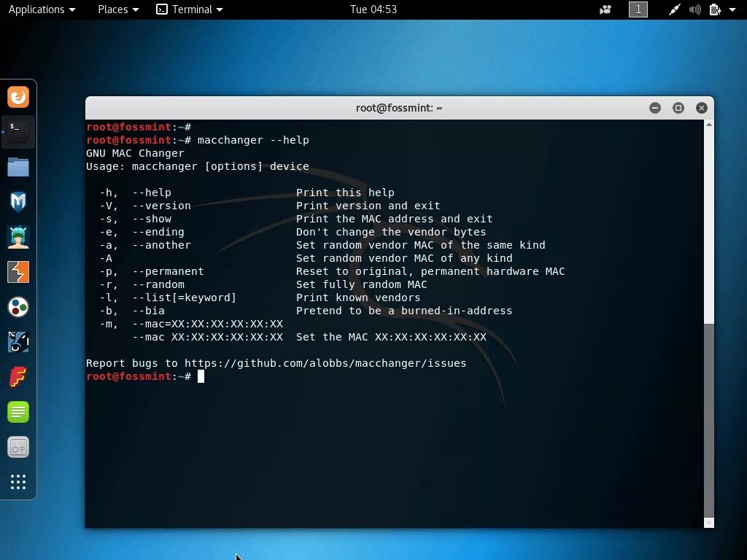Click 'Reset to original, permanent hardware MAC'

click(x=430, y=271)
